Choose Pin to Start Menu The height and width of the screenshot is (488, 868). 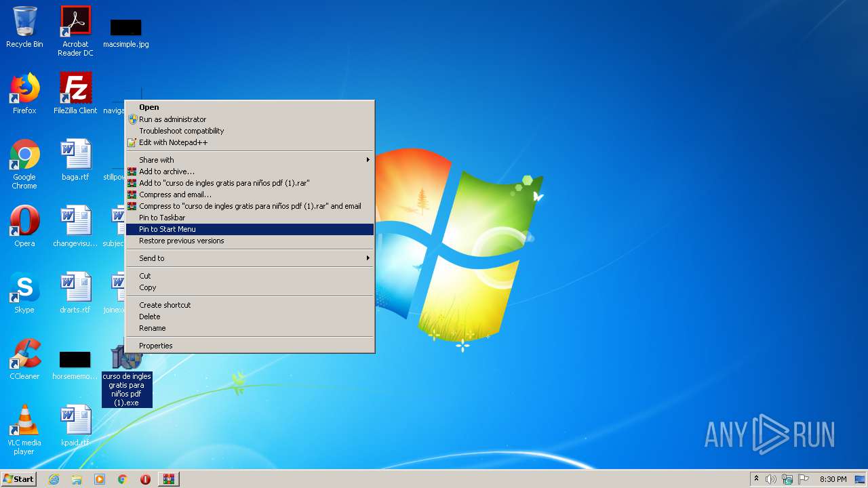point(250,229)
